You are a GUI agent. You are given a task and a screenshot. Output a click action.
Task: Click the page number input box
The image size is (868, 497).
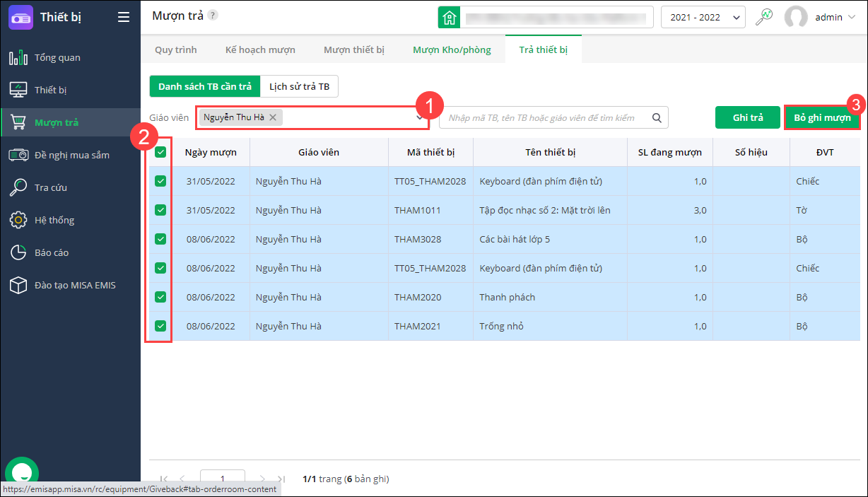(223, 479)
